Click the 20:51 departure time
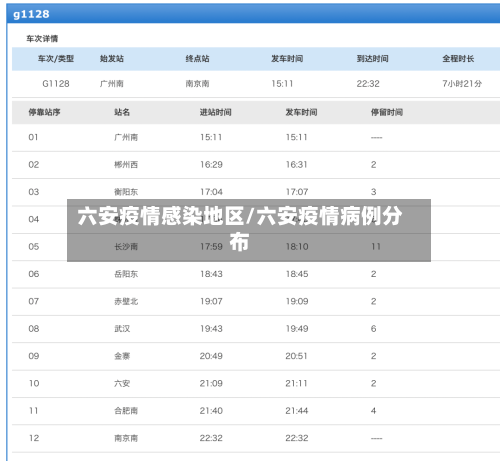This screenshot has height=461, width=500. coord(296,356)
